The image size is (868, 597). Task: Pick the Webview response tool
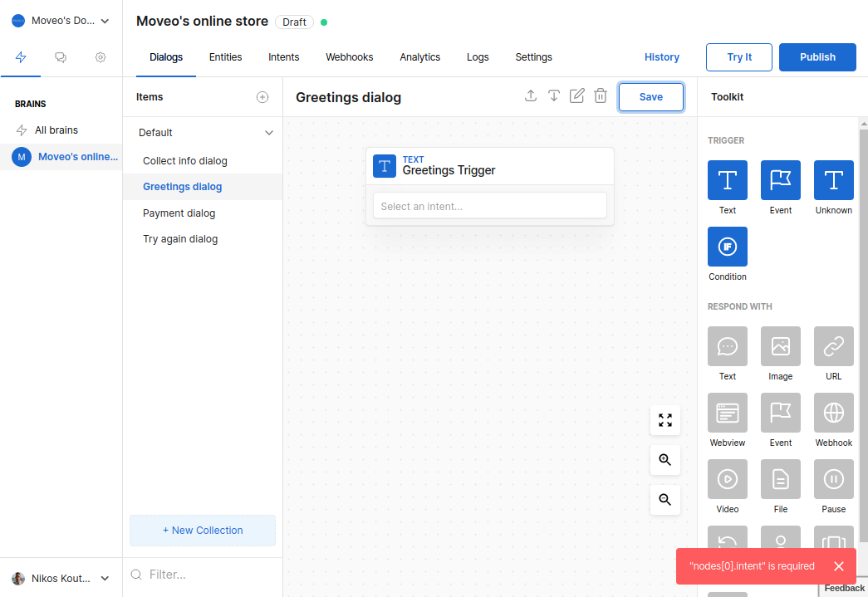(728, 413)
